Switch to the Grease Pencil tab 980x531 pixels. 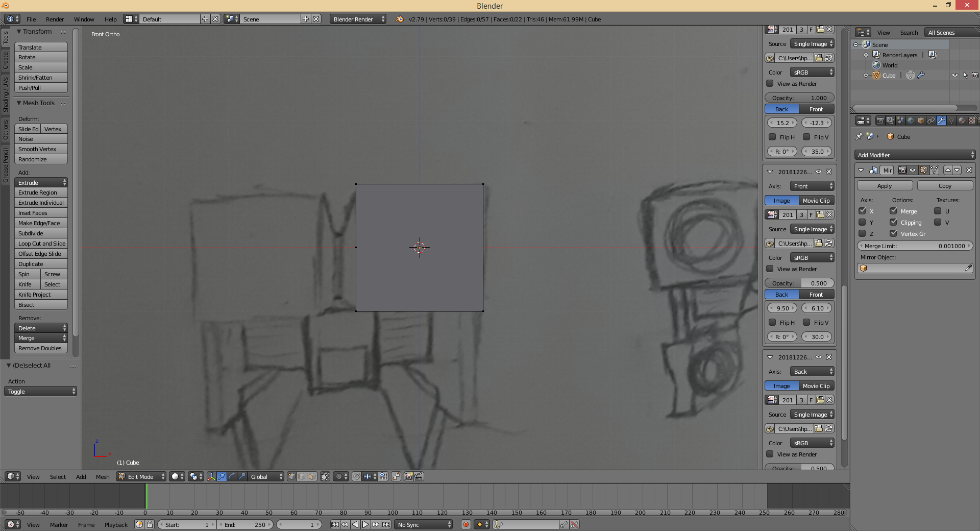[x=6, y=165]
